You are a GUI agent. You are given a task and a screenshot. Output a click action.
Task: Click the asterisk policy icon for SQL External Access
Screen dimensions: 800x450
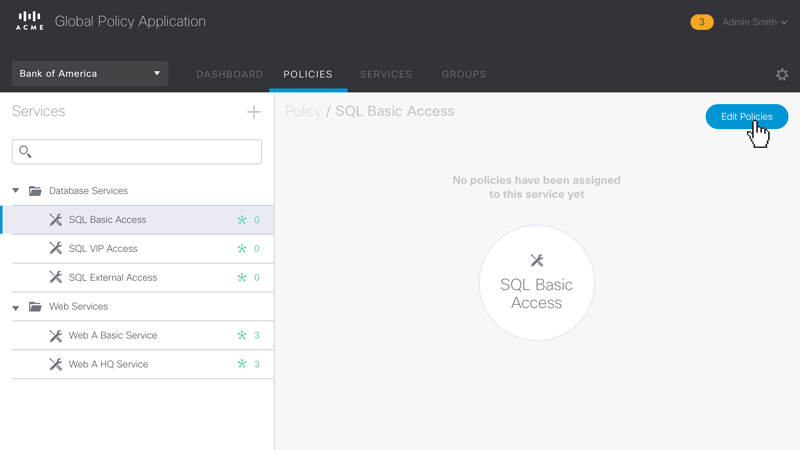coord(242,277)
